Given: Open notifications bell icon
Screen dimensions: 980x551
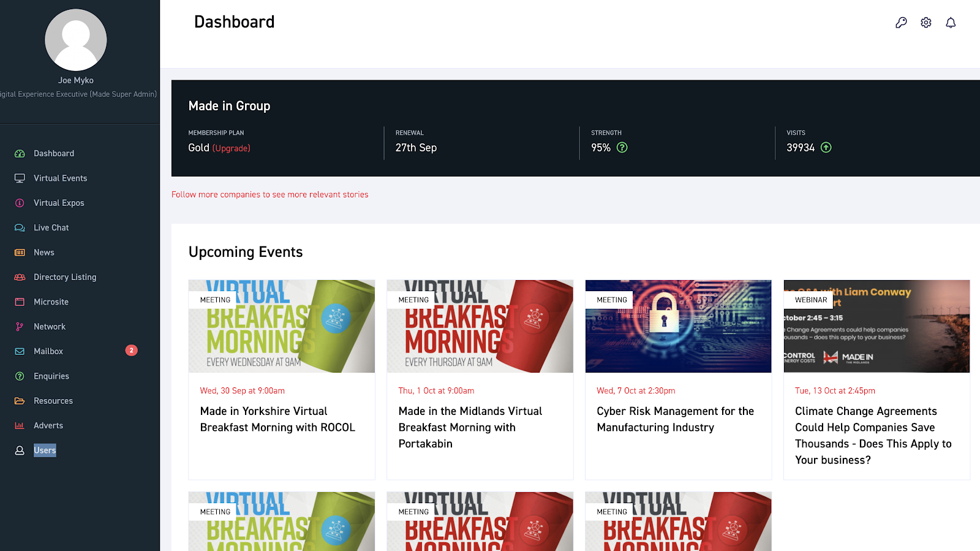Looking at the screenshot, I should click(951, 23).
